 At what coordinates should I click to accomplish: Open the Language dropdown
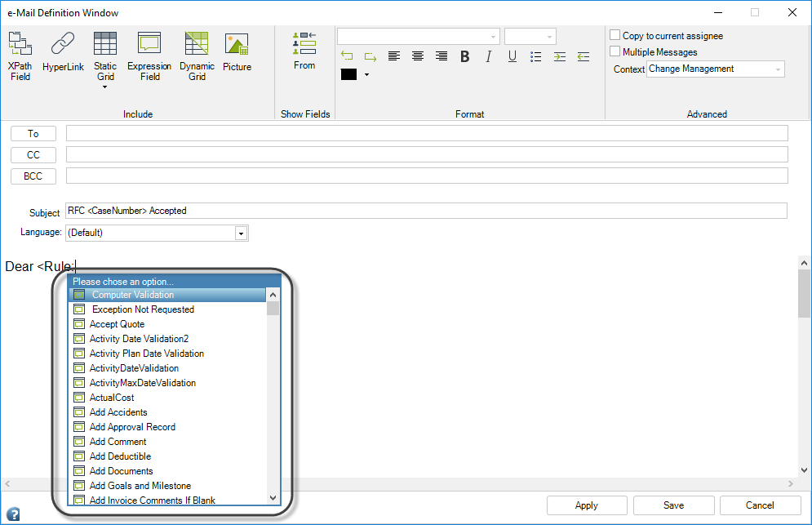(x=241, y=234)
